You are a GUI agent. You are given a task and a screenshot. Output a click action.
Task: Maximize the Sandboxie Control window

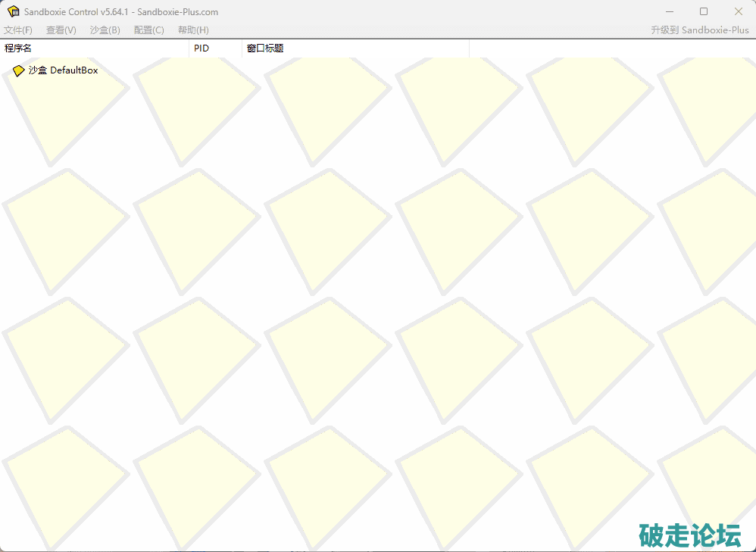(704, 11)
